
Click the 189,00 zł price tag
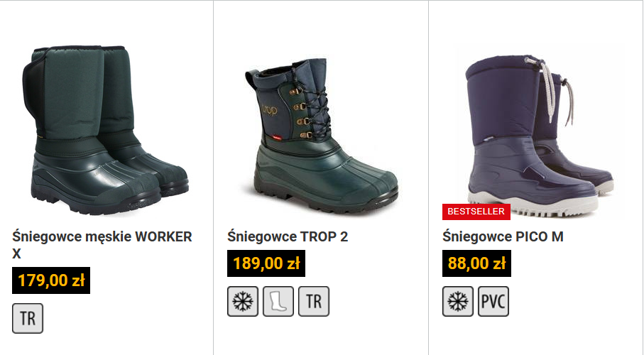coord(266,263)
